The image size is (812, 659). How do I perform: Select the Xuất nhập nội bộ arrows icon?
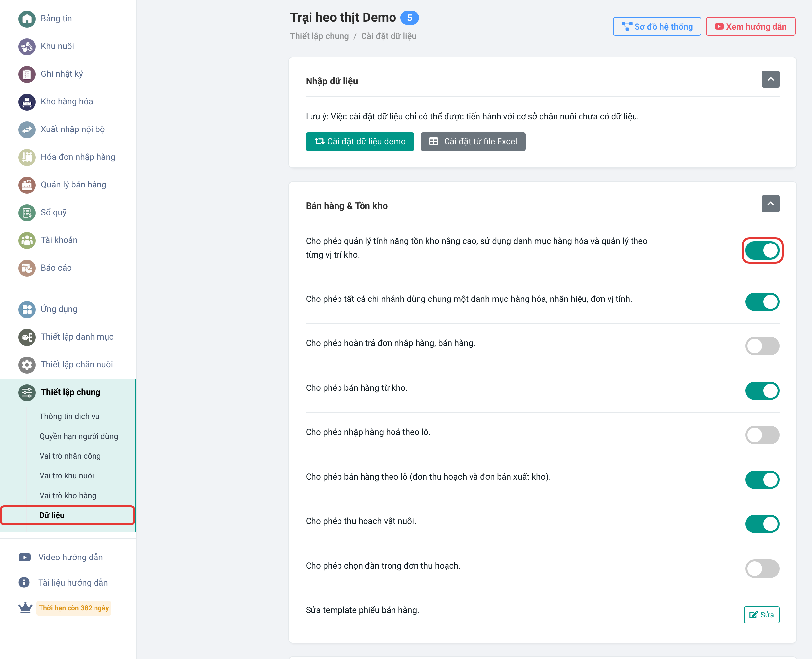[27, 129]
